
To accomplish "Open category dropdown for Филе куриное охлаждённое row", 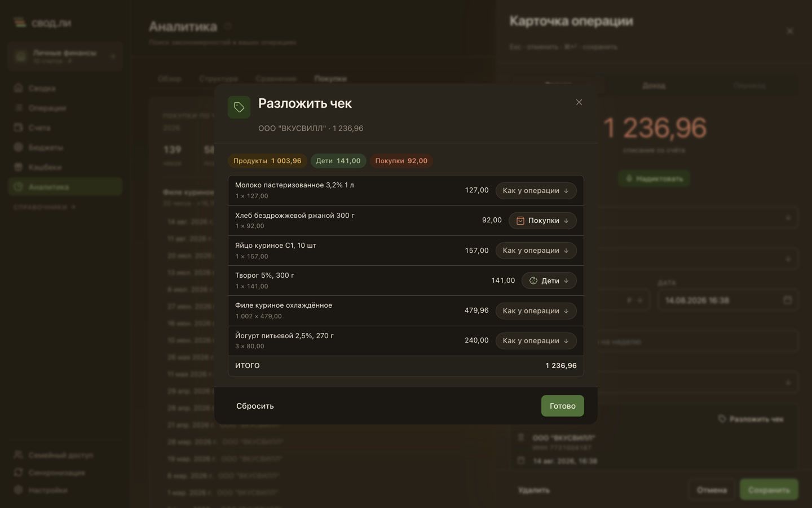I will 536,311.
